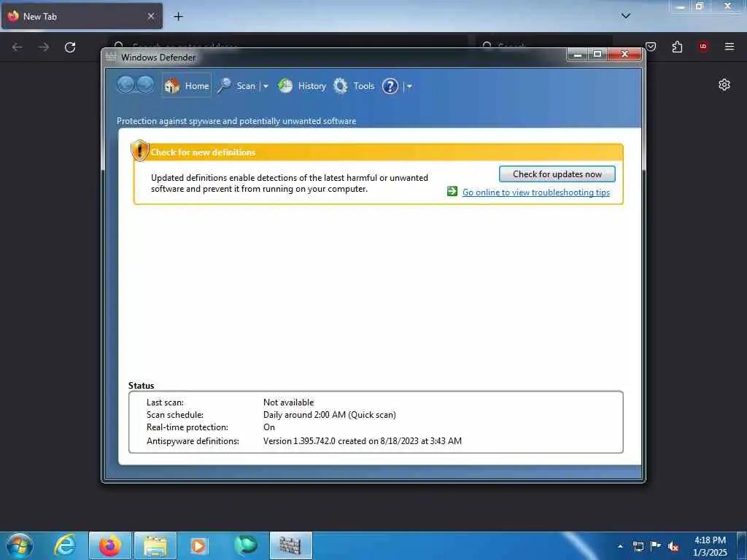Click the green arrow icon beside troubleshooting link

point(452,192)
